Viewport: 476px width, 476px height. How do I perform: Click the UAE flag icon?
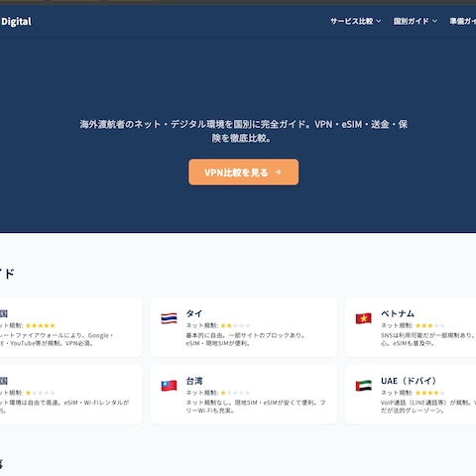pos(364,386)
